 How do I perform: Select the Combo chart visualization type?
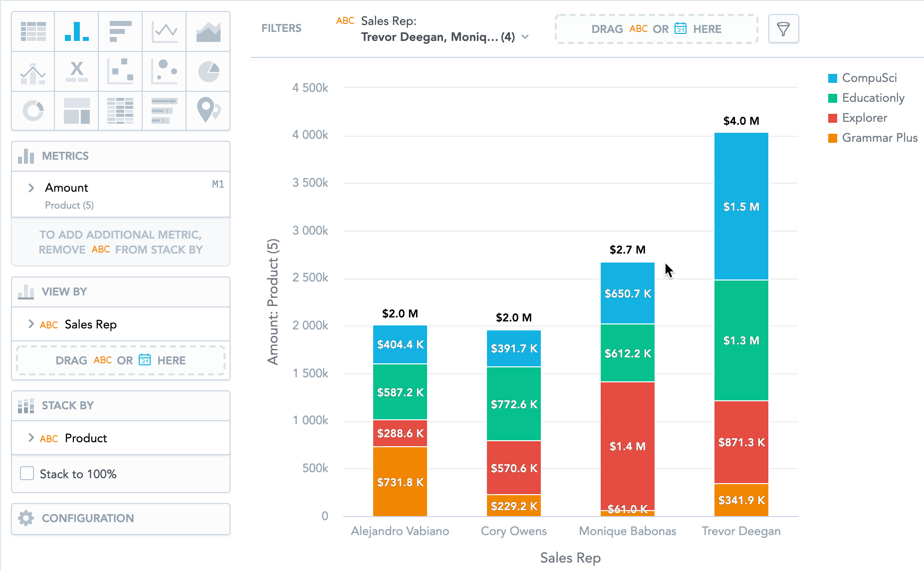coord(33,71)
